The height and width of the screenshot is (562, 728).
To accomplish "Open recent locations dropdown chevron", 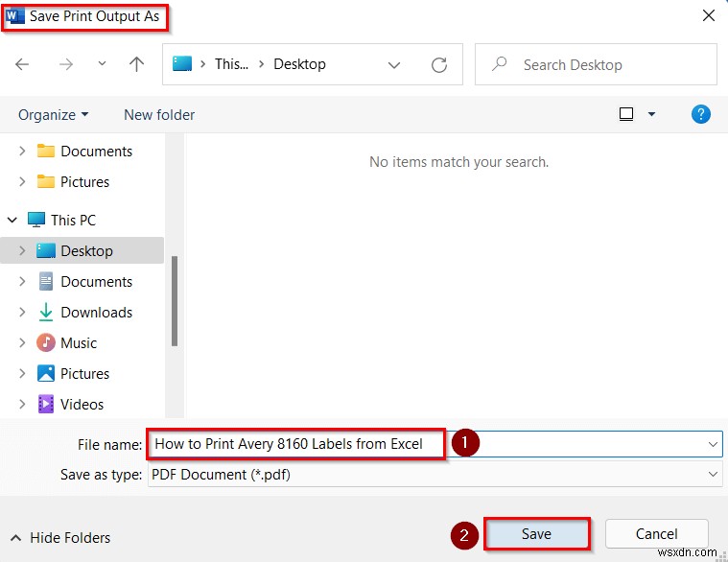I will pyautogui.click(x=102, y=63).
